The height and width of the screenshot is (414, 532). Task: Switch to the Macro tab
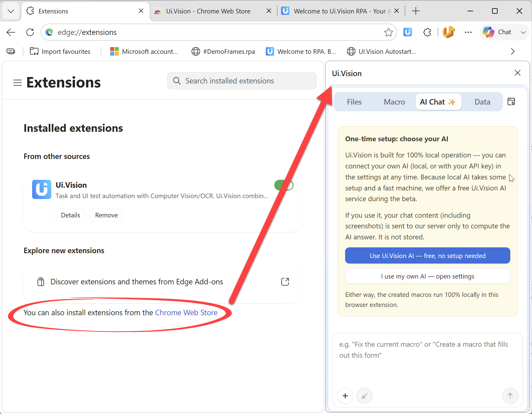click(x=394, y=102)
